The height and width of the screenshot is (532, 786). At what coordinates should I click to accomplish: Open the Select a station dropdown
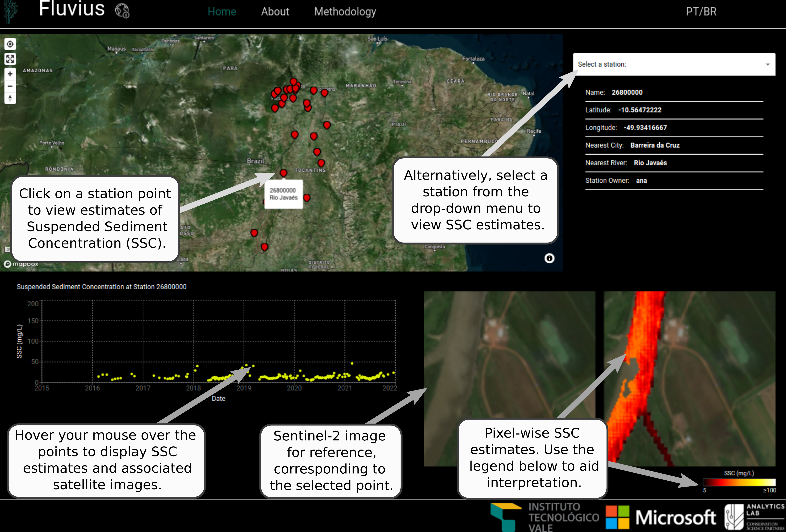[670, 64]
